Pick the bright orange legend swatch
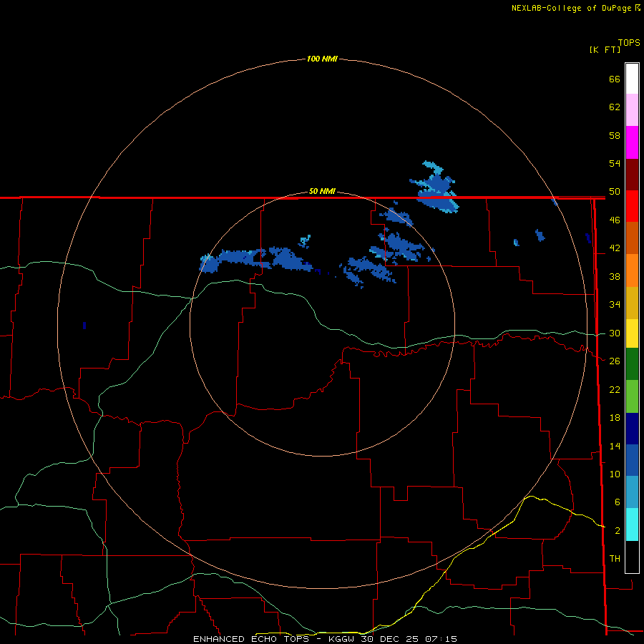Image resolution: width=644 pixels, height=644 pixels. 632,270
